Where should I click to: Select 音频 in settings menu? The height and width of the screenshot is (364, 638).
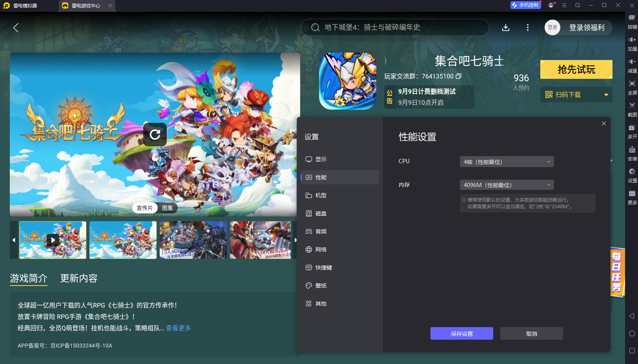pyautogui.click(x=340, y=231)
